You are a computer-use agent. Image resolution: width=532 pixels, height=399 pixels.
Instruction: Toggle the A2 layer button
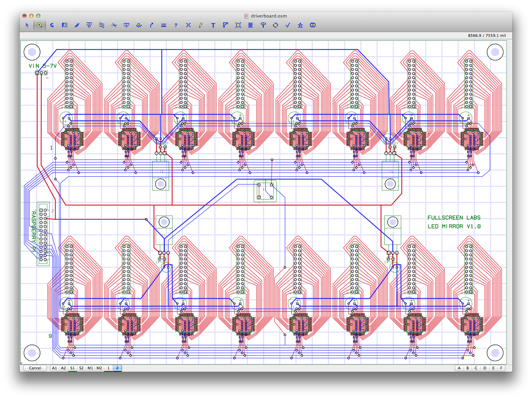[x=63, y=368]
